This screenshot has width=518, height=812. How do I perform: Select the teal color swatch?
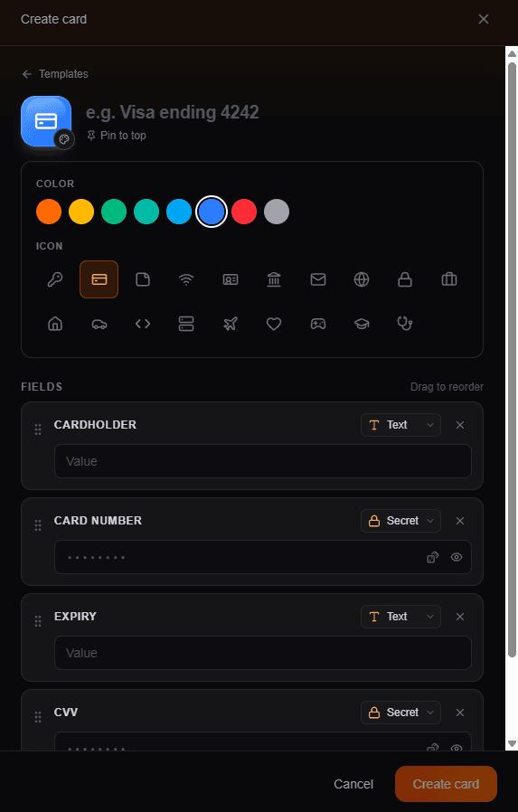pyautogui.click(x=146, y=212)
